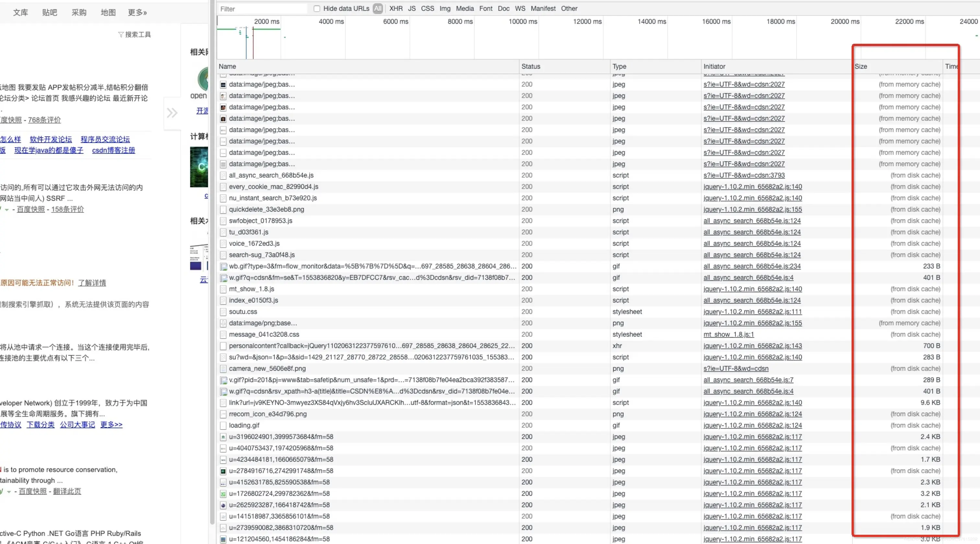Click thumbnail icon of u=1726802724 jpeg request
Viewport: 980px width, 544px height.
(223, 494)
